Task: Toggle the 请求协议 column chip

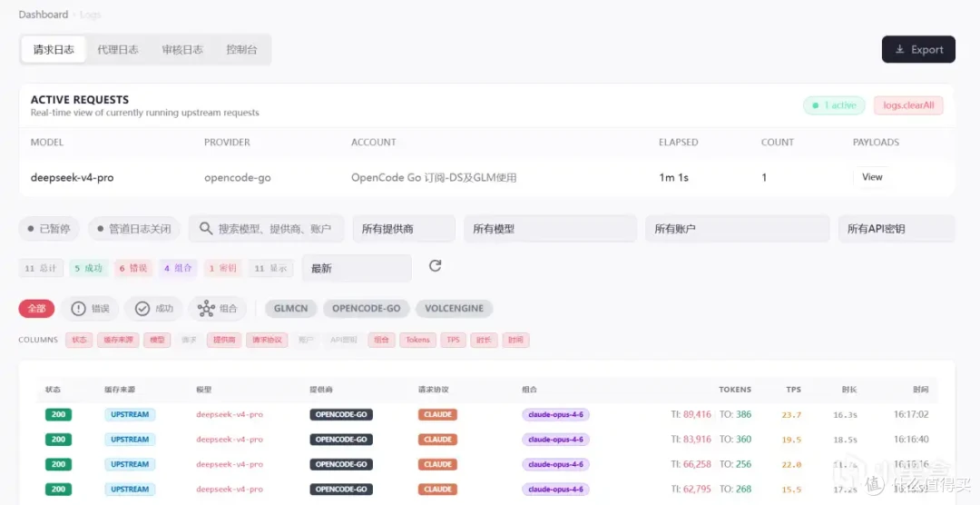Action: click(267, 340)
